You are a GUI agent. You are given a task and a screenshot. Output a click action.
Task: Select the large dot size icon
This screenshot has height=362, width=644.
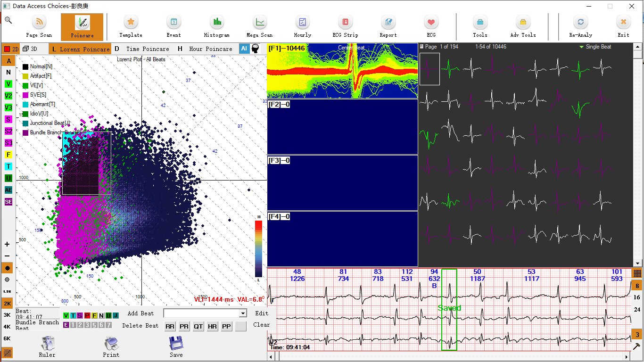8,268
